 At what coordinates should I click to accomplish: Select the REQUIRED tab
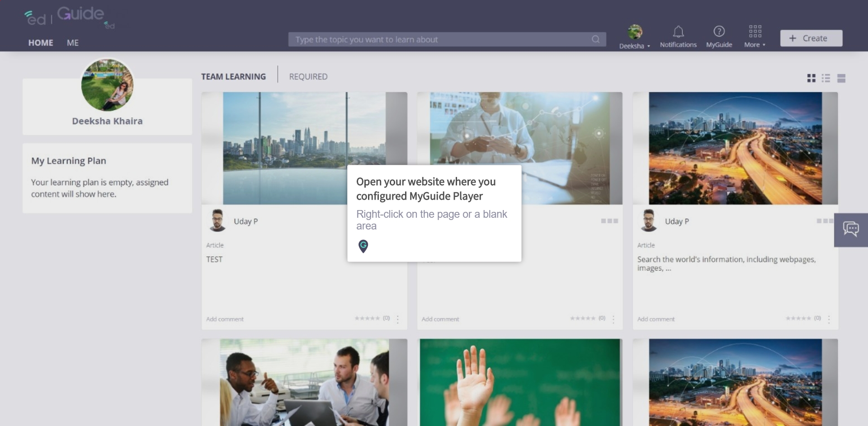coord(308,77)
